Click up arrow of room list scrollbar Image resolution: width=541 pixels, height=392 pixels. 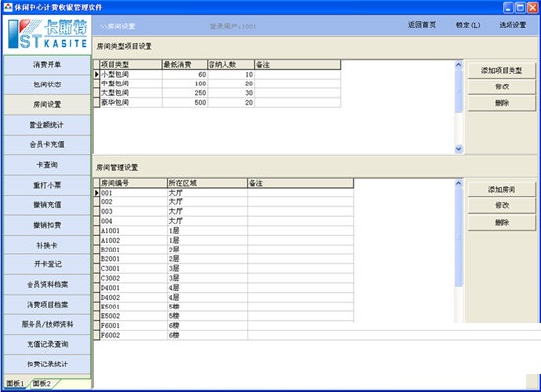pyautogui.click(x=459, y=184)
